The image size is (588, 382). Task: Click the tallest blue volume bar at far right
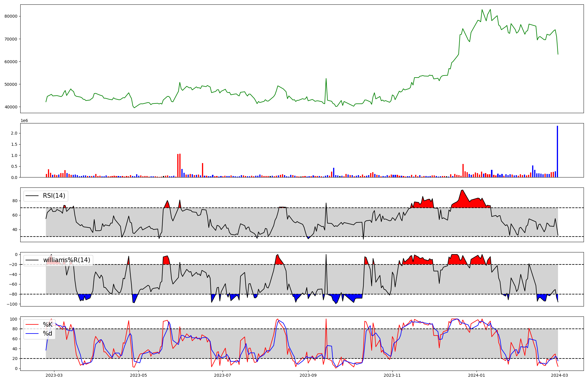pyautogui.click(x=557, y=152)
